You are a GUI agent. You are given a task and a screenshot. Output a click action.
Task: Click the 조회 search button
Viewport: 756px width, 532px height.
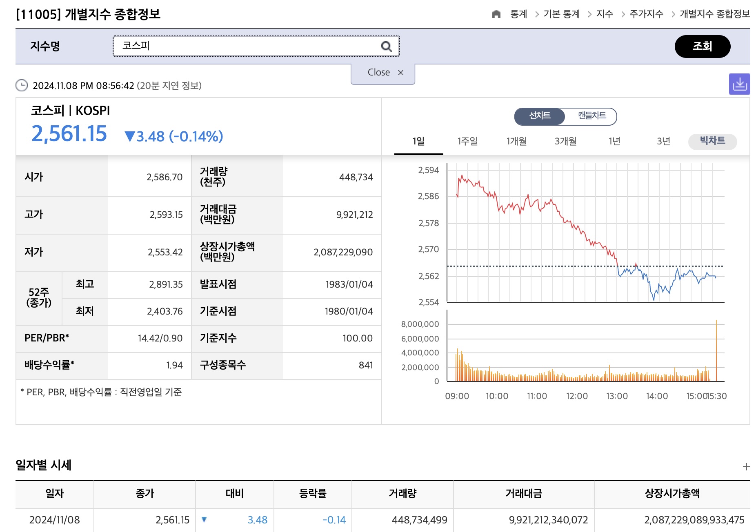click(703, 46)
